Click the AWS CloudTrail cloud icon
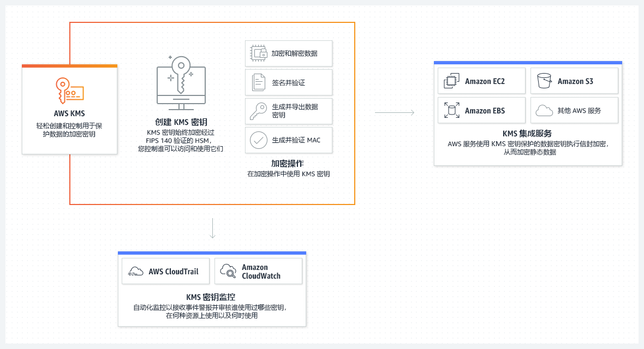Image resolution: width=644 pixels, height=349 pixels. tap(135, 271)
